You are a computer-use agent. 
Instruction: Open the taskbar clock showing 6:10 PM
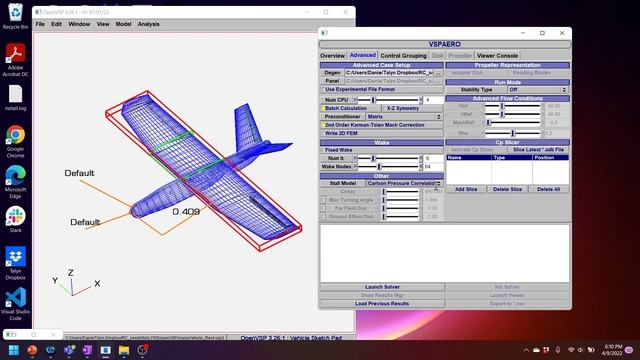(611, 350)
